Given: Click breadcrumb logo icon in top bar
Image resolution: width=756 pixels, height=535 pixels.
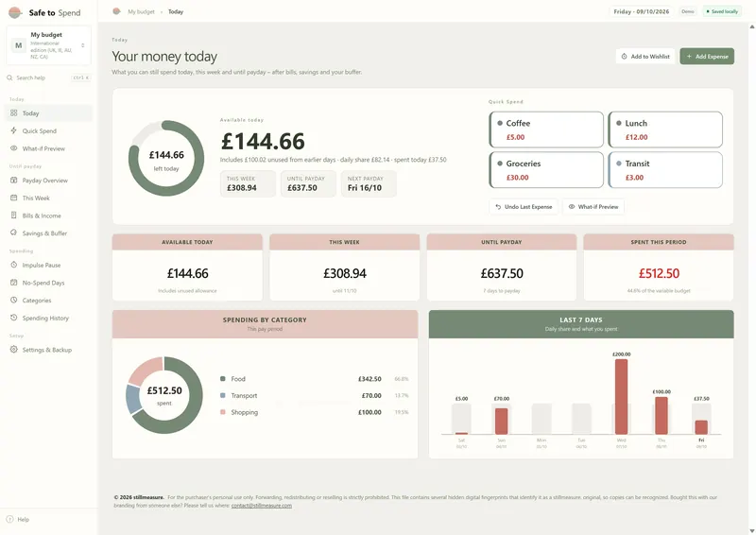Looking at the screenshot, I should click(x=116, y=11).
